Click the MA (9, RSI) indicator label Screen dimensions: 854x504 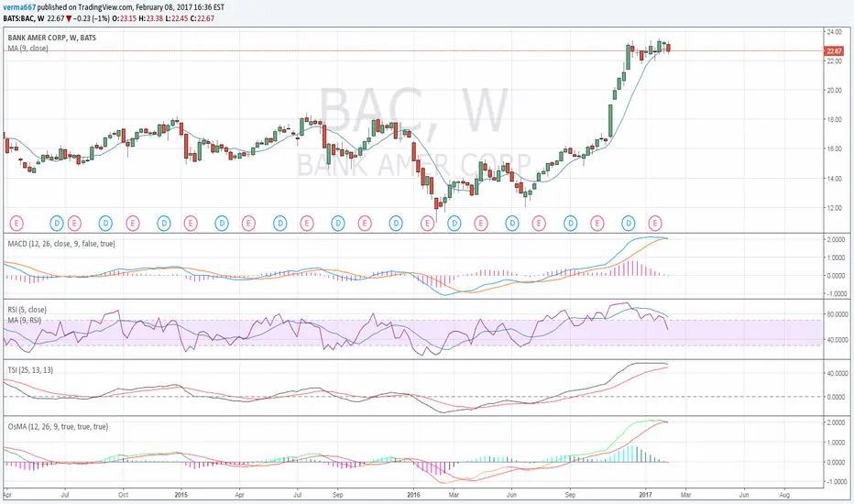25,320
